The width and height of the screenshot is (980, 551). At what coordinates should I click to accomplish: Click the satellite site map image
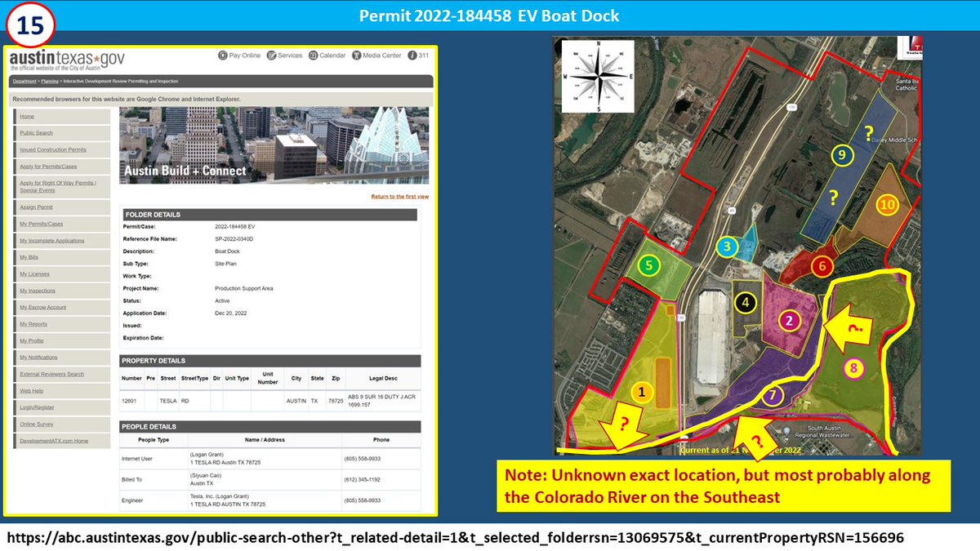[x=737, y=246]
